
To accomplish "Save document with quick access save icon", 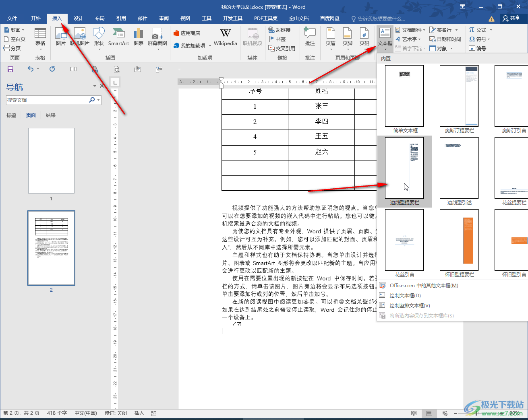I will [x=10, y=69].
